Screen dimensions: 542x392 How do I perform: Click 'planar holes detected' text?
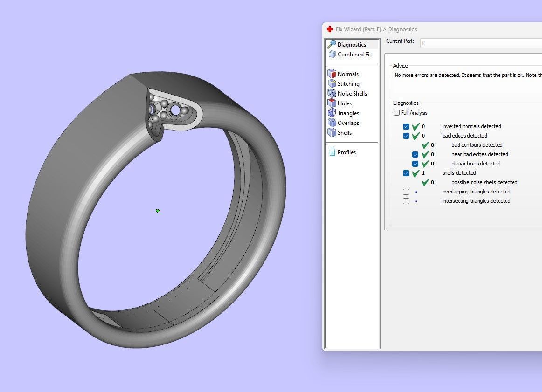[x=476, y=164]
